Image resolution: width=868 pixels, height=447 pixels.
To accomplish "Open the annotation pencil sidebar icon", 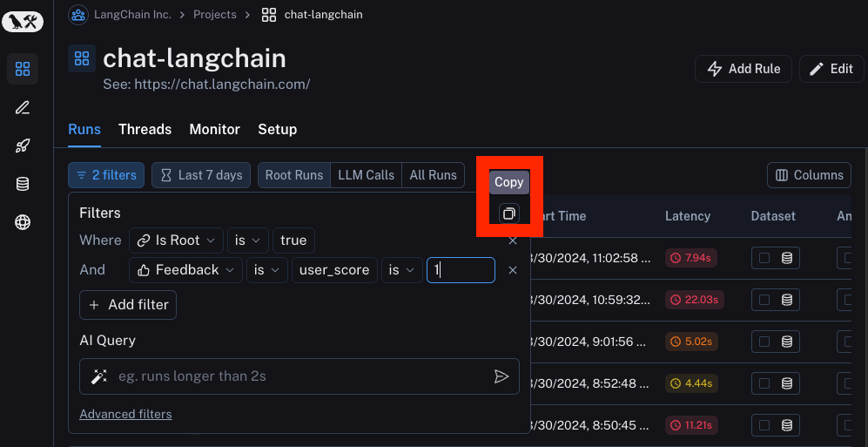I will (x=23, y=107).
